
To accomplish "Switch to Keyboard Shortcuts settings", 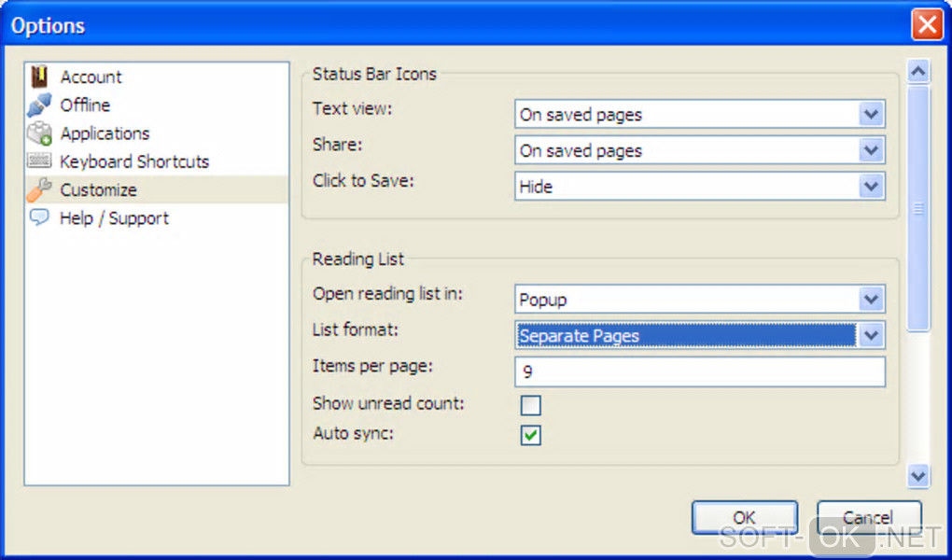I will coord(134,161).
